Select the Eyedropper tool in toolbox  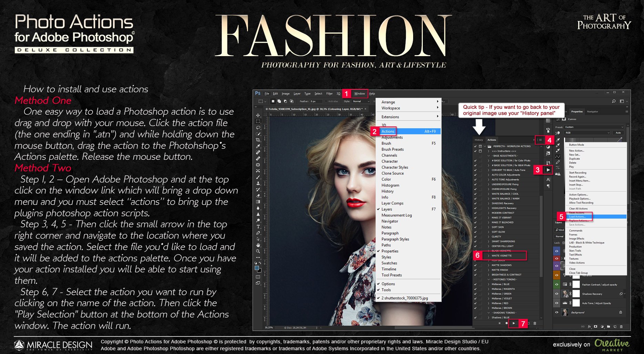(x=258, y=146)
